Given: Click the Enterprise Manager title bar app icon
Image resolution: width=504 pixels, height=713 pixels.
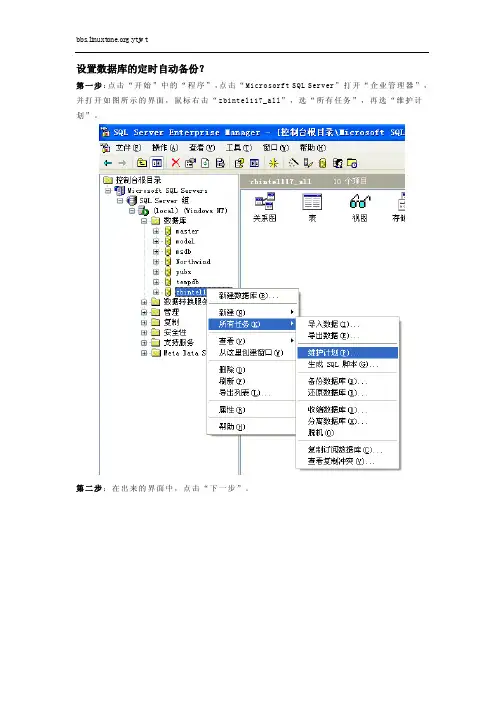Looking at the screenshot, I should [106, 132].
